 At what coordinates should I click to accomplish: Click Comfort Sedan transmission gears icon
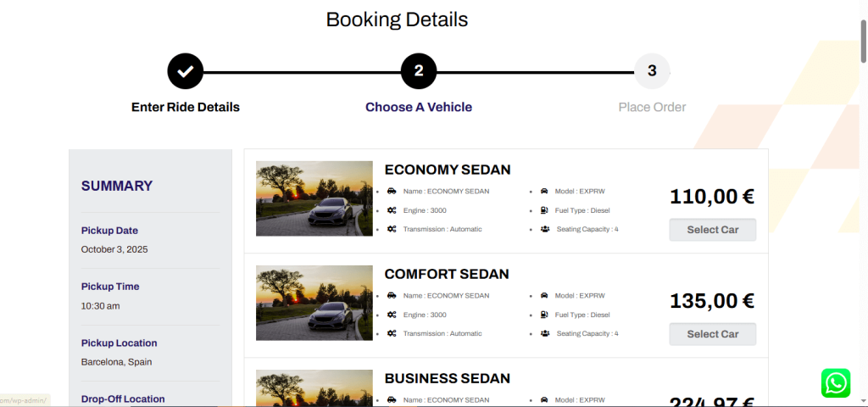tap(392, 333)
